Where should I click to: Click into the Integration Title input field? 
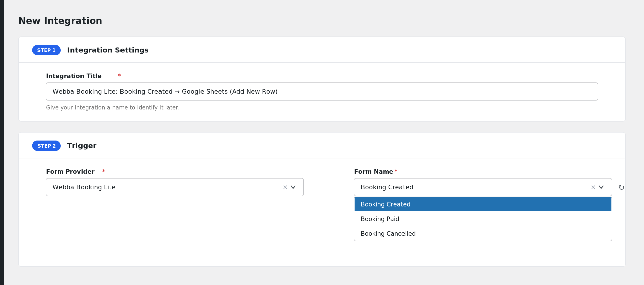[x=322, y=91]
